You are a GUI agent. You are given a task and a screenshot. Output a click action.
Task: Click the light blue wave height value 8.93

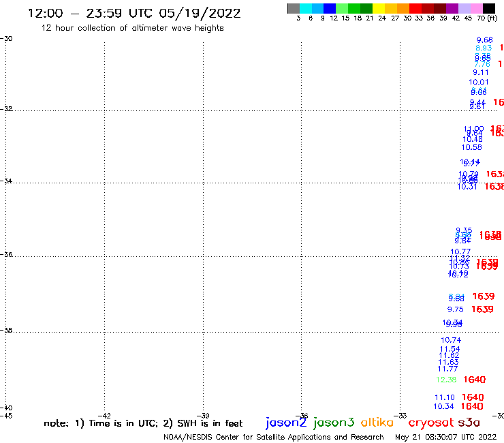484,48
